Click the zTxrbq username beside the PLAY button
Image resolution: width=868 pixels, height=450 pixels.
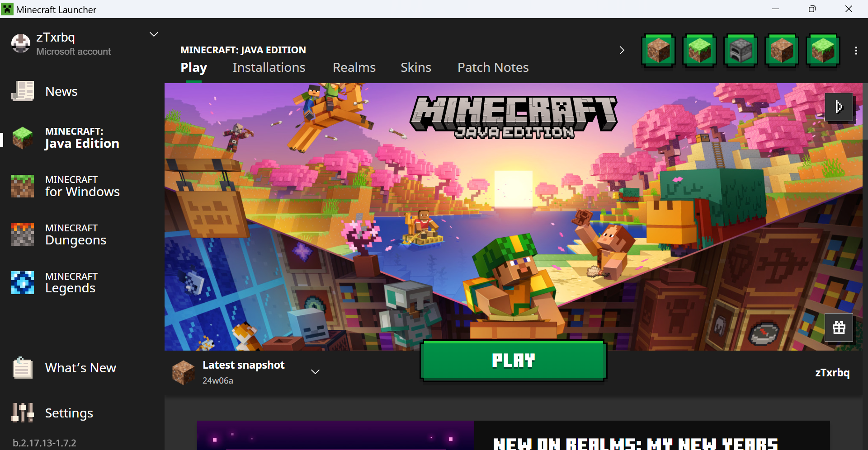(x=832, y=373)
